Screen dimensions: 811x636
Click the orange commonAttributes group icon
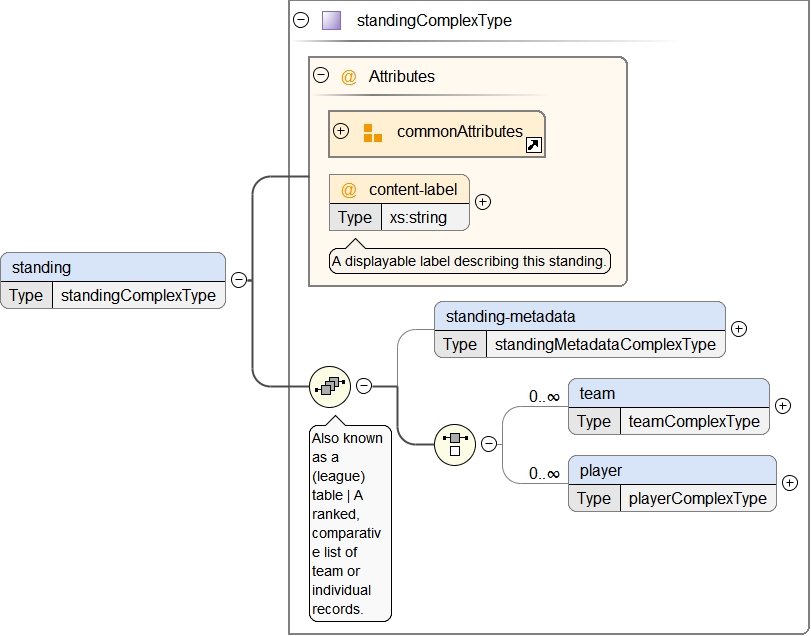point(372,133)
